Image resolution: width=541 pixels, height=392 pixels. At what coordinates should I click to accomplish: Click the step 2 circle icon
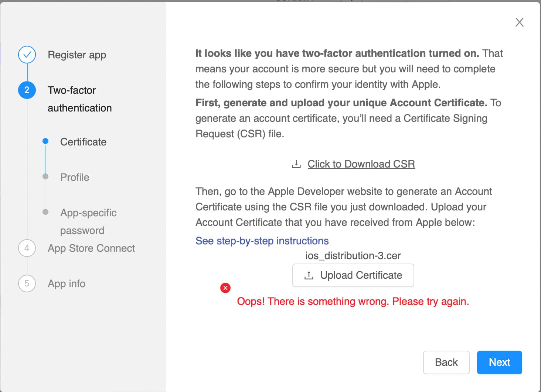point(27,90)
